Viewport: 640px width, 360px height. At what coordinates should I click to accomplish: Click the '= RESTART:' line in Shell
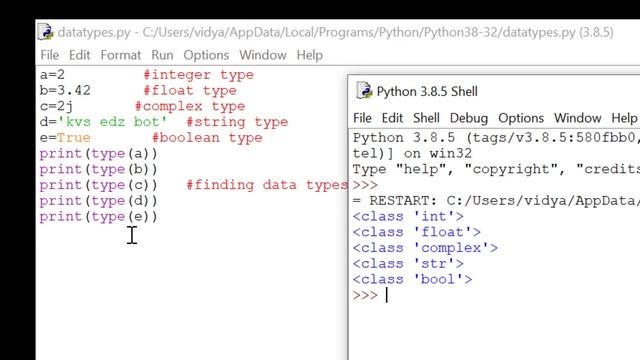coord(496,201)
